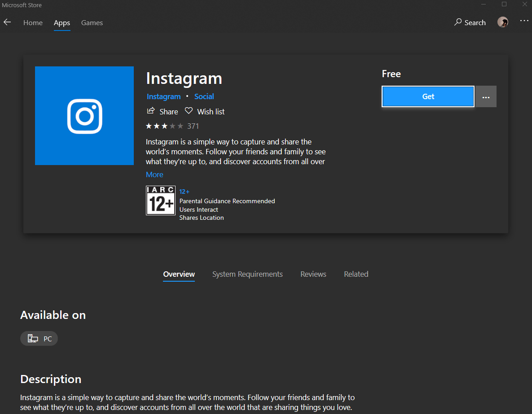Click the Share icon
Viewport: 532px width, 414px height.
(151, 111)
